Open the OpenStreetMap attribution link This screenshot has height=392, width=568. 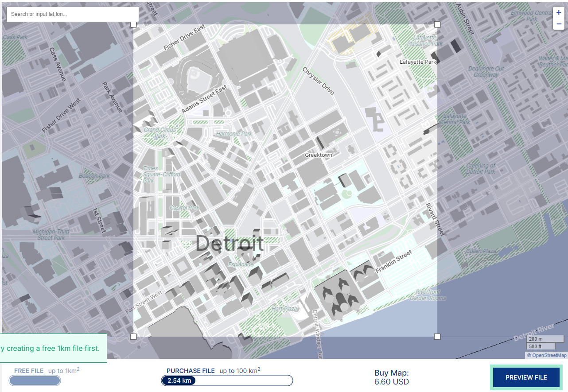coord(547,355)
